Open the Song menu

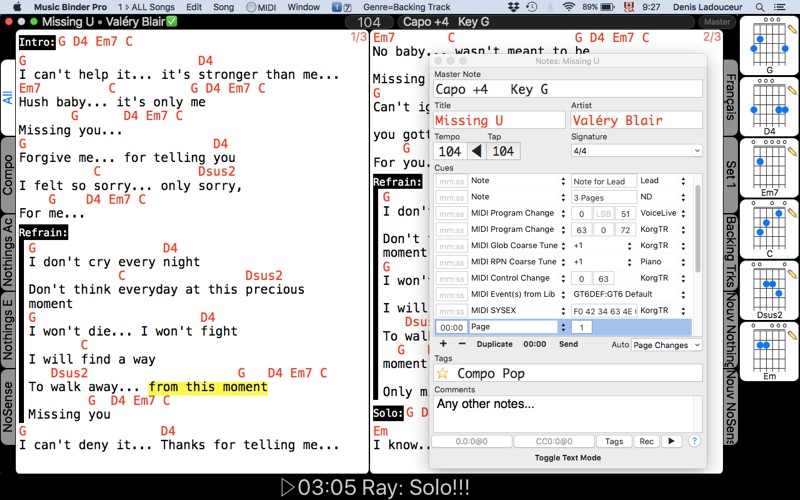(223, 7)
